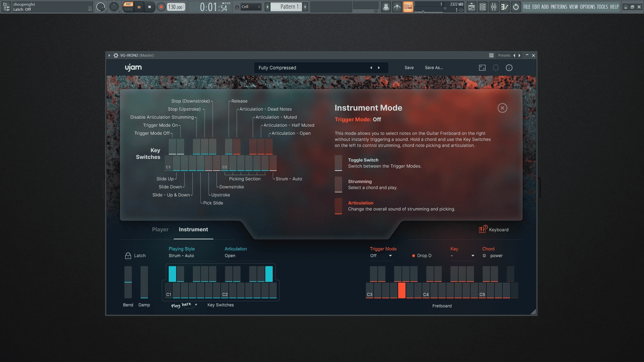Go to previous preset beside Fully Compressed
644x362 pixels.
click(371, 68)
